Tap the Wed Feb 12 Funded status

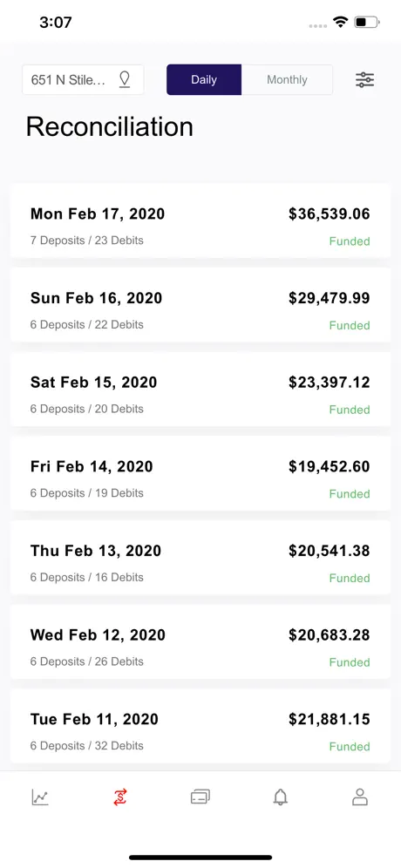pyautogui.click(x=350, y=662)
